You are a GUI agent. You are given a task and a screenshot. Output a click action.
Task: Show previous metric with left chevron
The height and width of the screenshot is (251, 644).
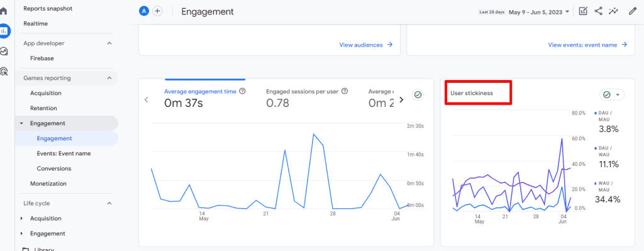coord(147,100)
